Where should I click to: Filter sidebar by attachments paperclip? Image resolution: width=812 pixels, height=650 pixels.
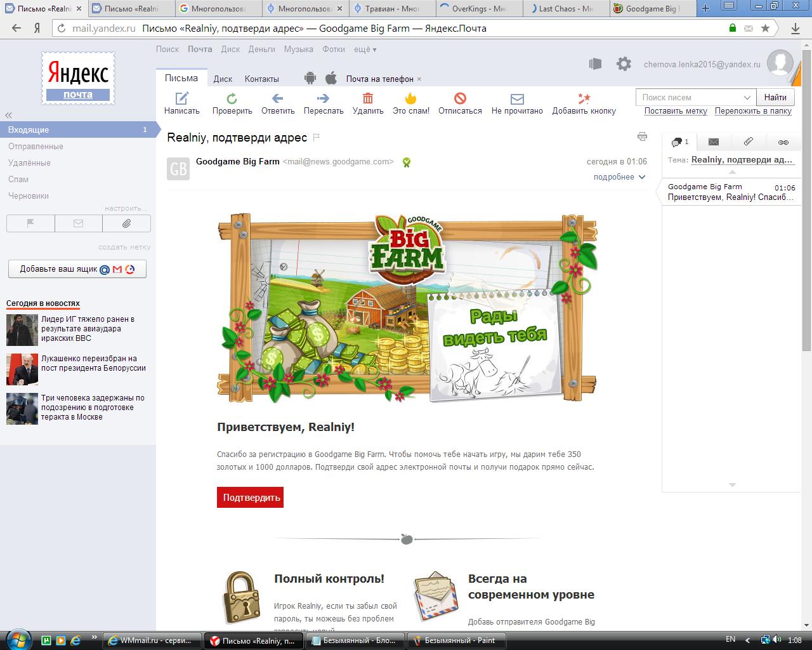click(127, 223)
